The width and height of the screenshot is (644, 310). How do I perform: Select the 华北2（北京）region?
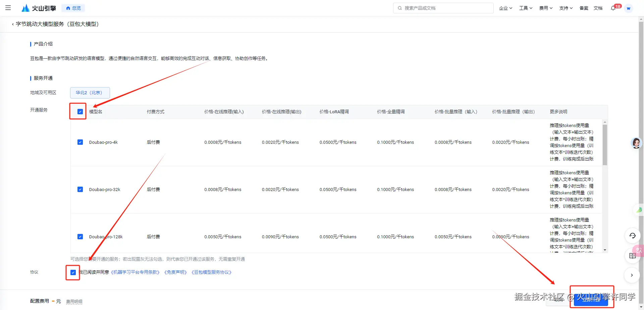pyautogui.click(x=90, y=93)
